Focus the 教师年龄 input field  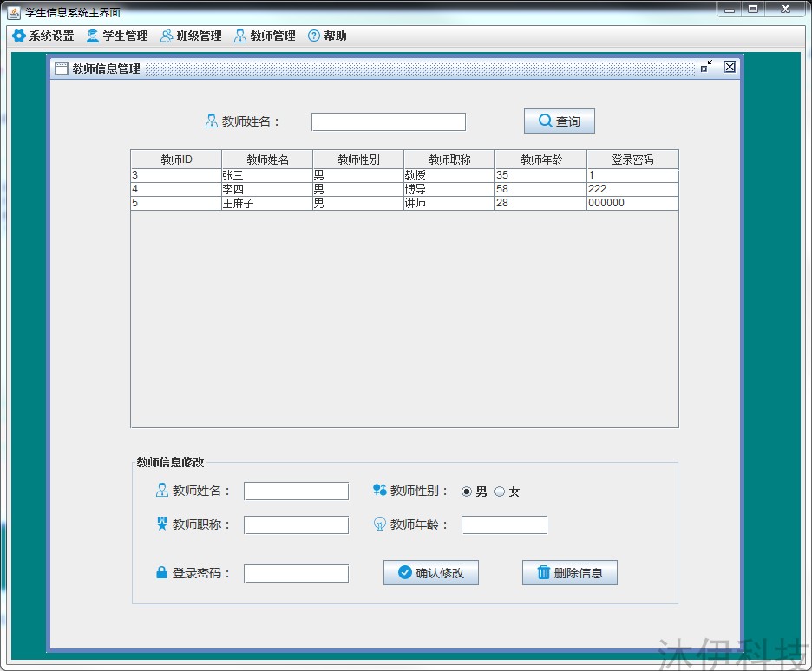coord(504,524)
